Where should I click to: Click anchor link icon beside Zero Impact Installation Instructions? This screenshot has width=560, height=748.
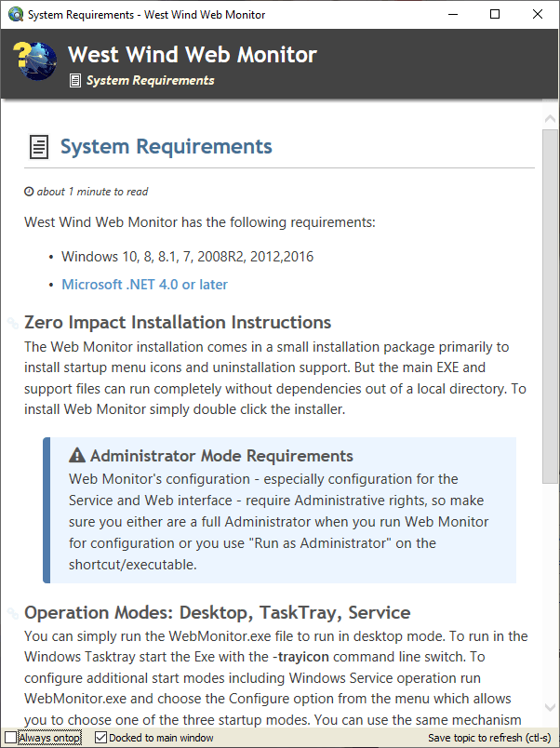(13, 323)
